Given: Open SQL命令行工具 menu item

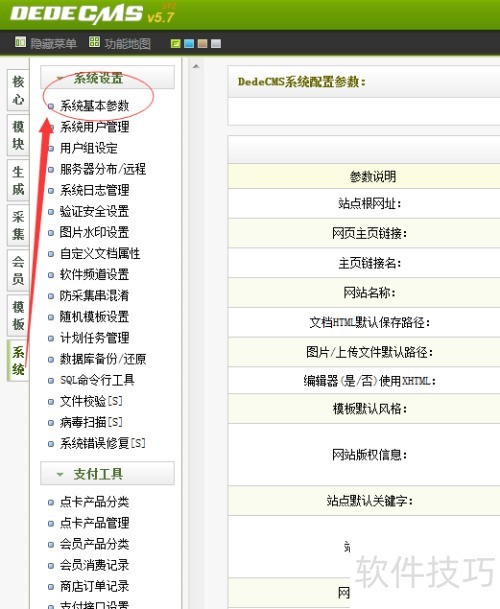Looking at the screenshot, I should 97,380.
